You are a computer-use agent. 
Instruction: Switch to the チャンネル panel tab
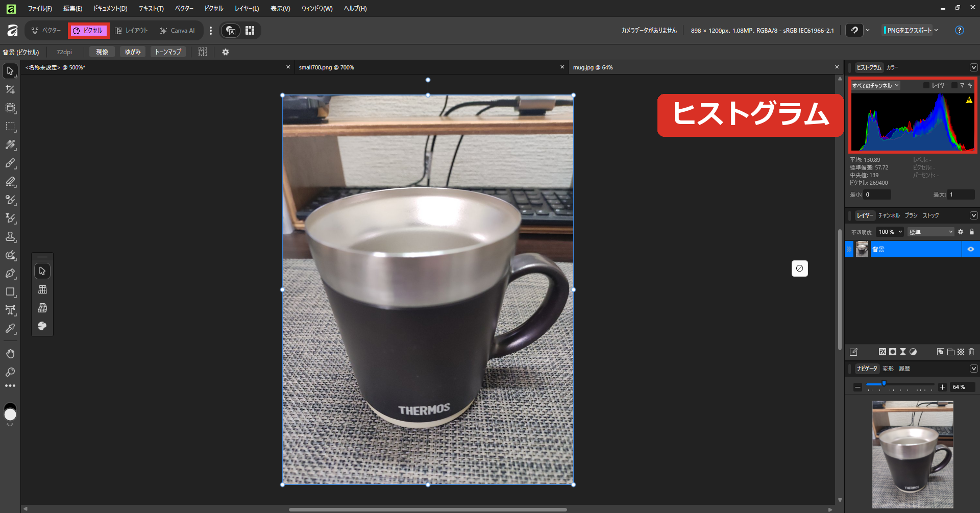[x=889, y=215]
